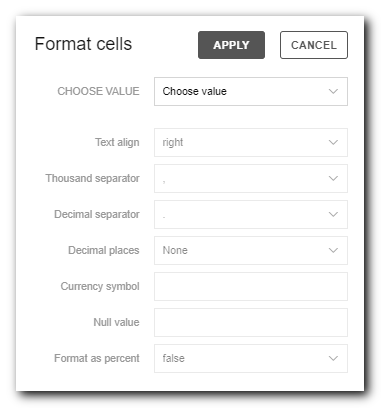The image size is (381, 408).
Task: Click the chevron arrow of Thousand separator
Action: 333,178
